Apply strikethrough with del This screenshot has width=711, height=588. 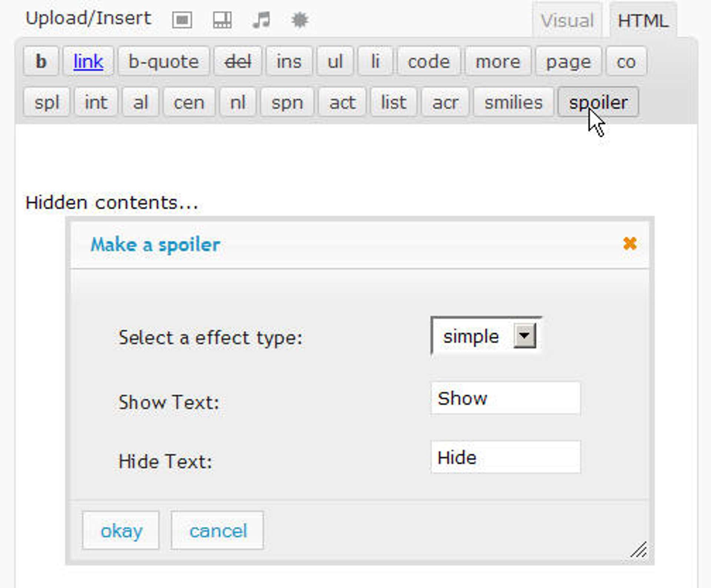pos(237,61)
